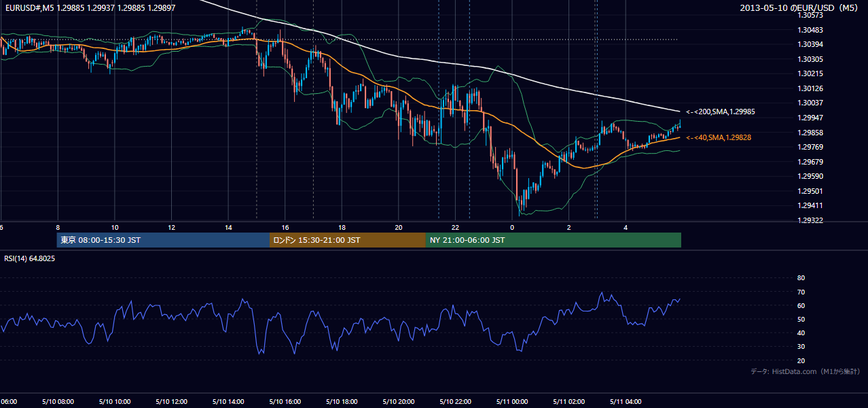The width and height of the screenshot is (868, 408).
Task: Click hour tick 0 under price chart
Action: click(x=512, y=227)
